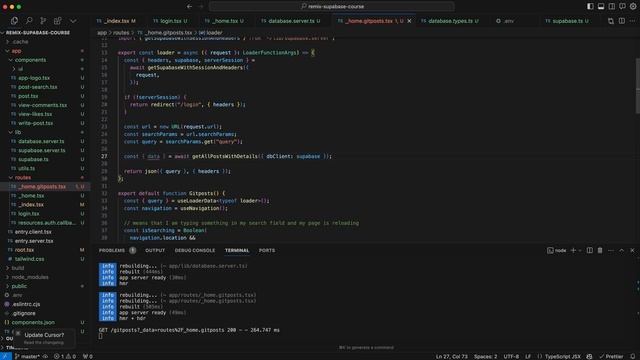
Task: Split the terminal
Action: [x=589, y=250]
